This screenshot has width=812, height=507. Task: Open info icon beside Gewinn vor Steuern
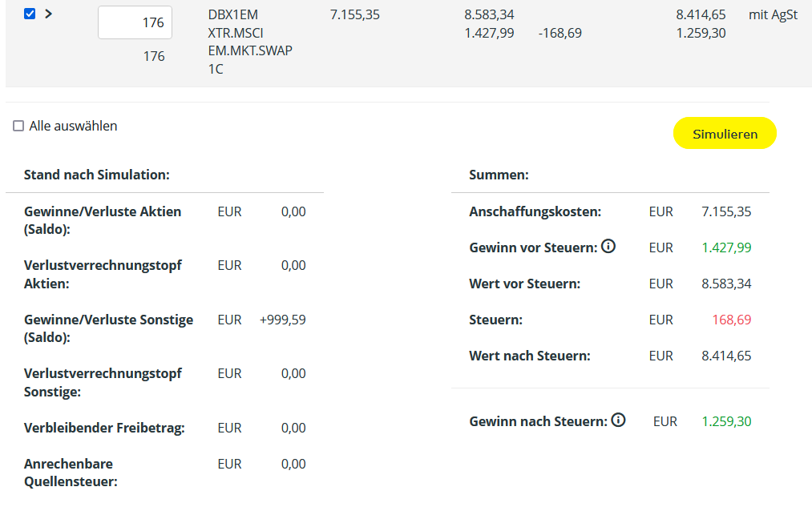click(608, 247)
